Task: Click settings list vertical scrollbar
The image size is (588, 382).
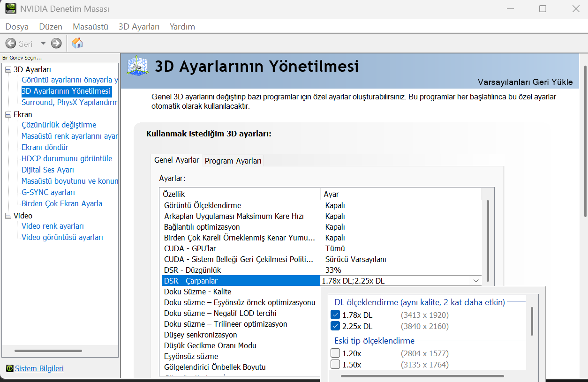Action: pos(488,240)
